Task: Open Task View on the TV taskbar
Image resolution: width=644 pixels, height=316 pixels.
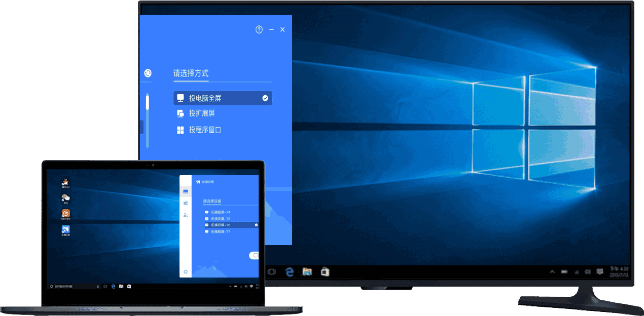Action: tap(271, 272)
